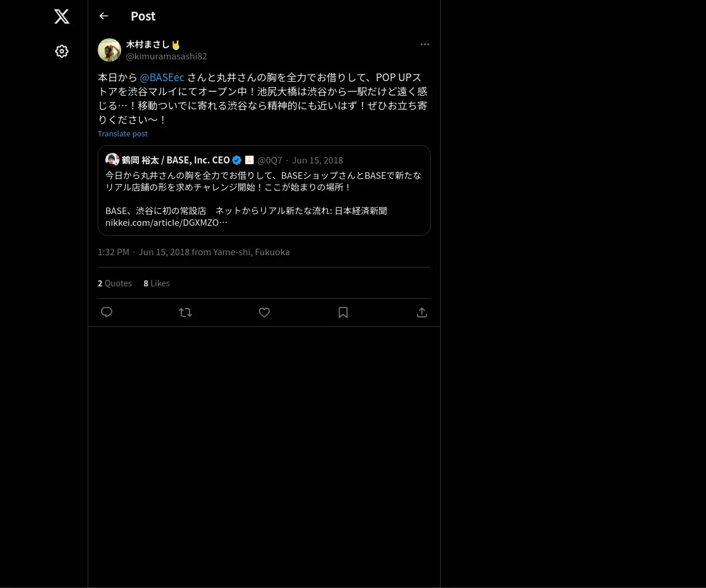The height and width of the screenshot is (588, 706).
Task: Click the 木村まさし display name
Action: click(x=148, y=45)
